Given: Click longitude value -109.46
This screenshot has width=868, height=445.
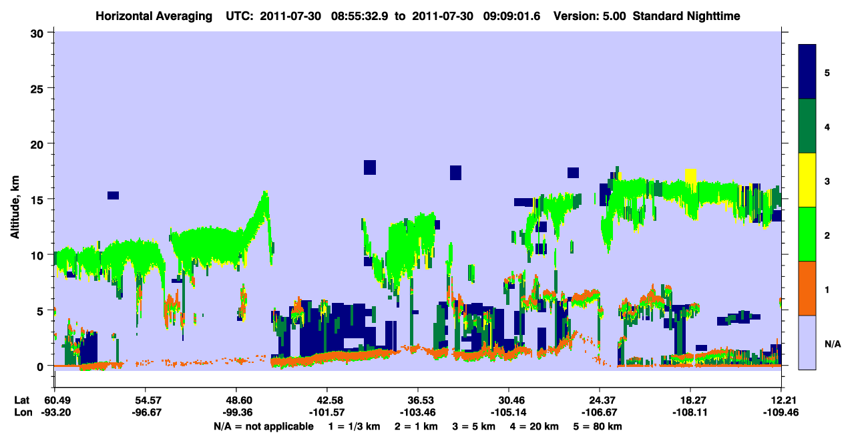Looking at the screenshot, I should pos(781,412).
